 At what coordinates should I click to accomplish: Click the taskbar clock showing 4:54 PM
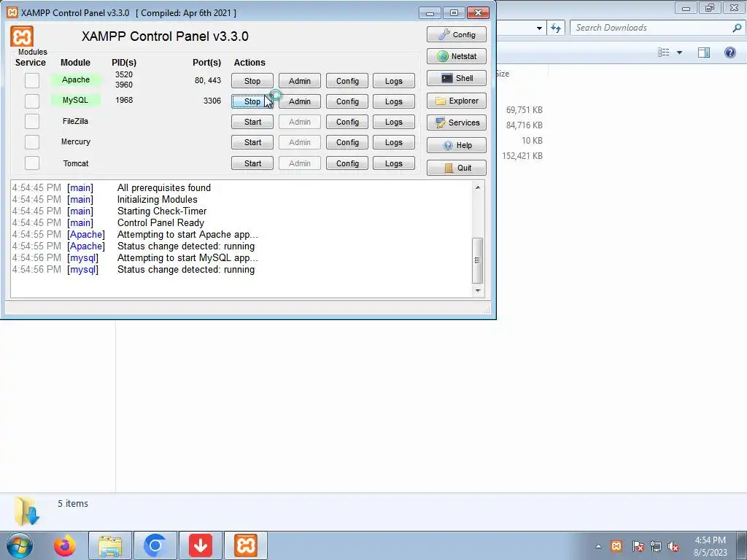pyautogui.click(x=710, y=546)
